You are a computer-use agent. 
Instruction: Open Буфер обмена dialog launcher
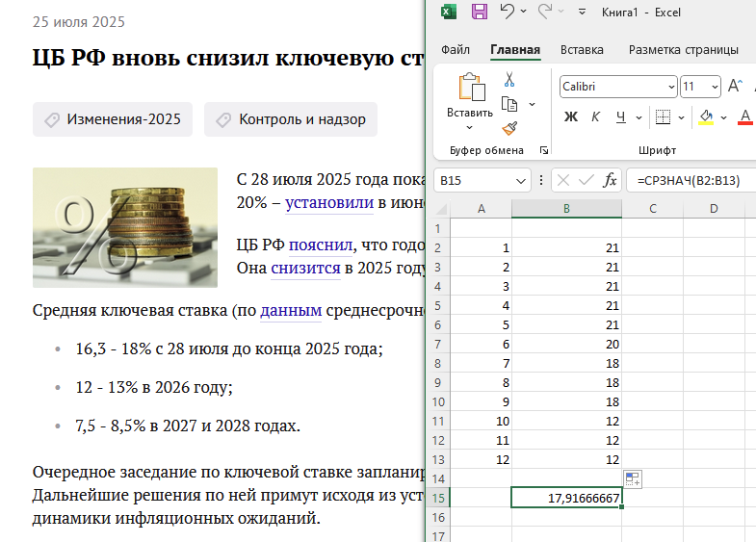coord(544,150)
